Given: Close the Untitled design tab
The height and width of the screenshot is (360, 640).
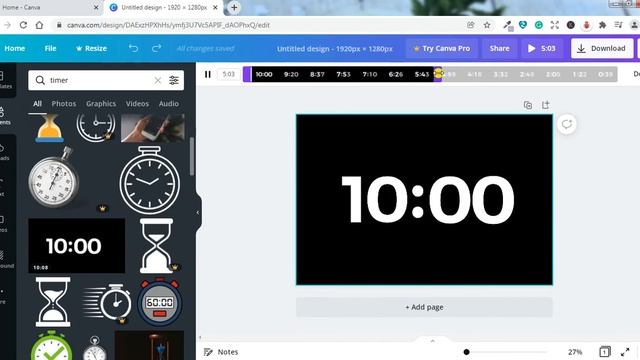Looking at the screenshot, I should tap(215, 7).
